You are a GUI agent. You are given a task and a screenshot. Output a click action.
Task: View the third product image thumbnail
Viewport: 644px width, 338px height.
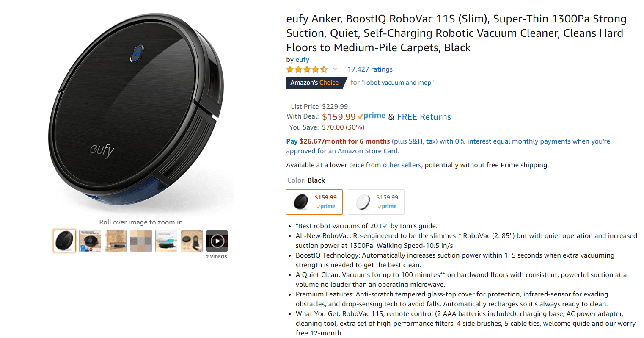click(x=116, y=241)
